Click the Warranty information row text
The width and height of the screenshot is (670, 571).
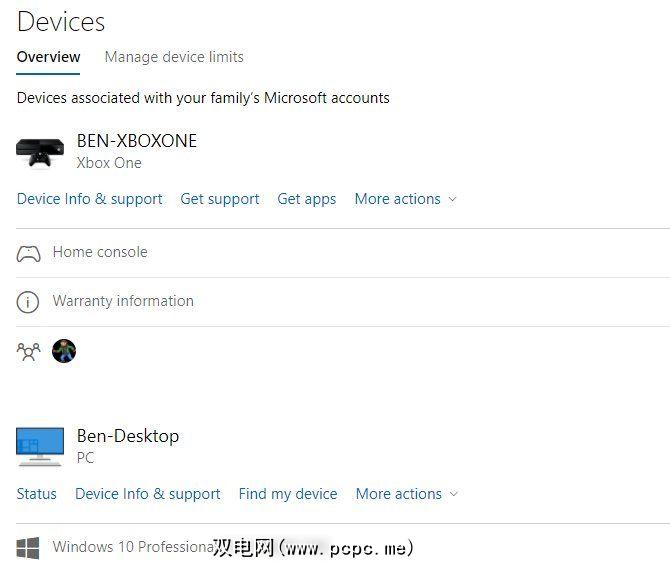[x=123, y=301]
